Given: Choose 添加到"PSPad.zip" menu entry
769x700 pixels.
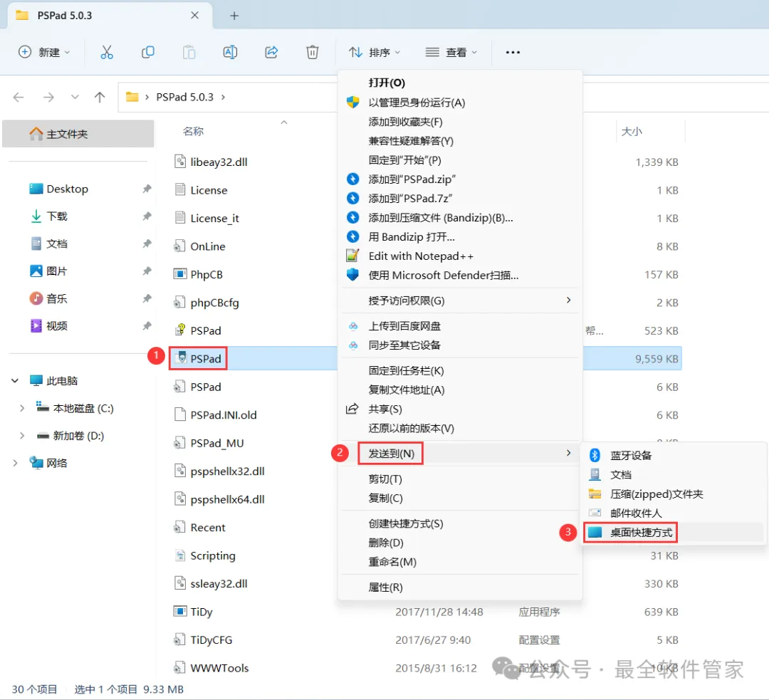Looking at the screenshot, I should point(460,179).
